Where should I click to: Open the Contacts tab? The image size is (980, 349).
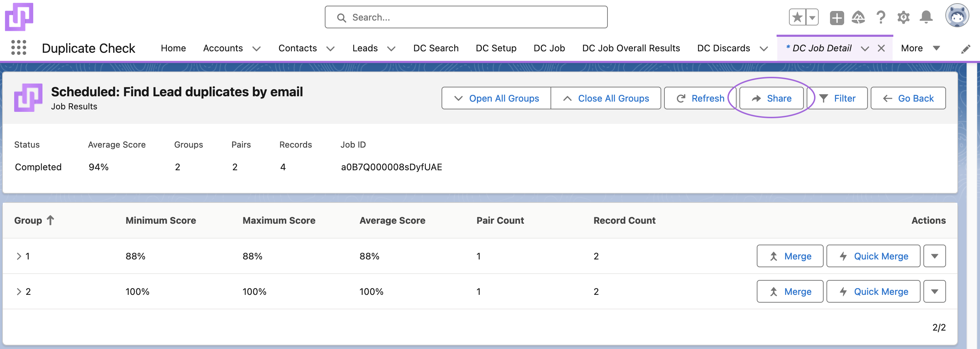pos(298,48)
